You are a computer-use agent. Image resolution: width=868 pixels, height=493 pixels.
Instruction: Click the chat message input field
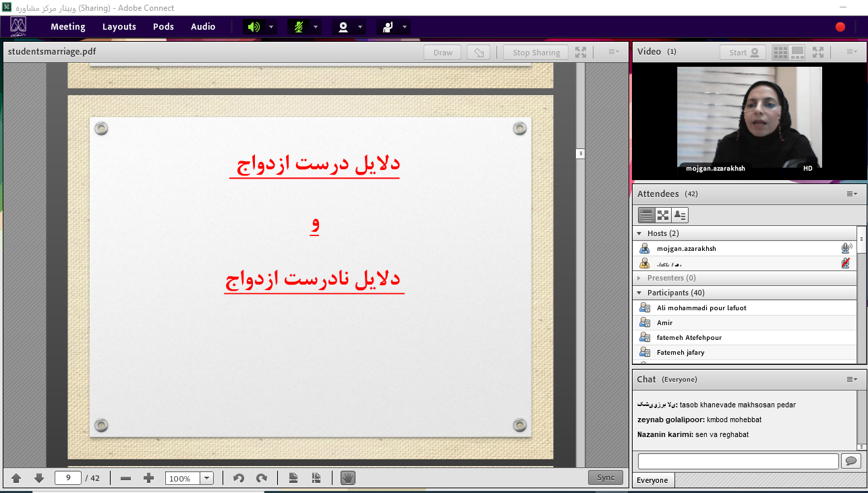738,461
